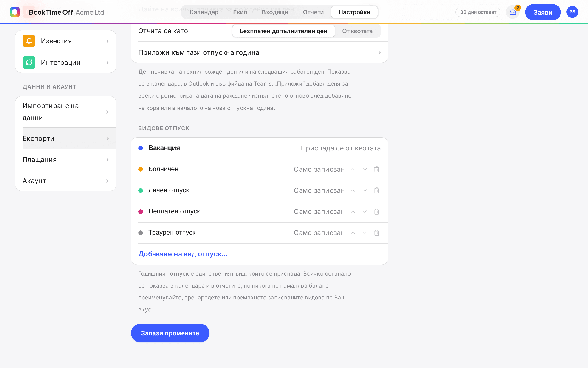Click the gray Траурен отпуск color dot

click(x=140, y=233)
